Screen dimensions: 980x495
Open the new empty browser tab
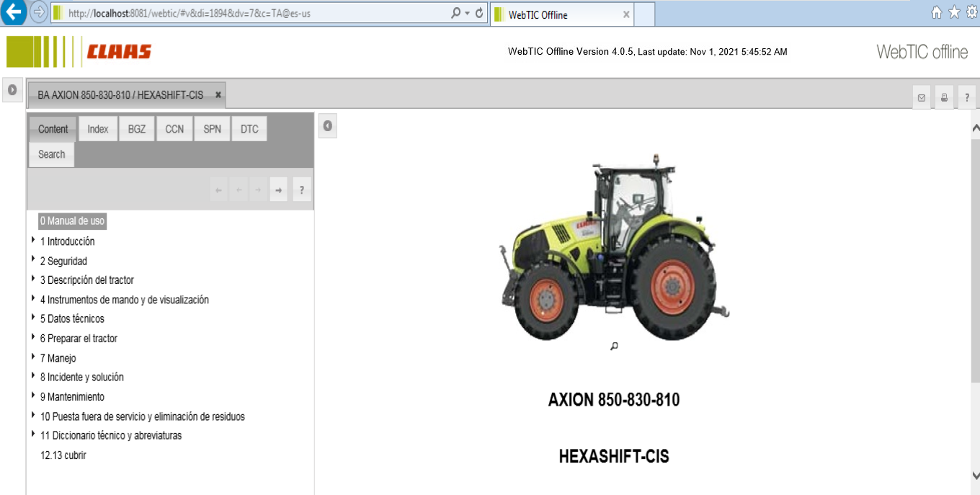tap(645, 14)
